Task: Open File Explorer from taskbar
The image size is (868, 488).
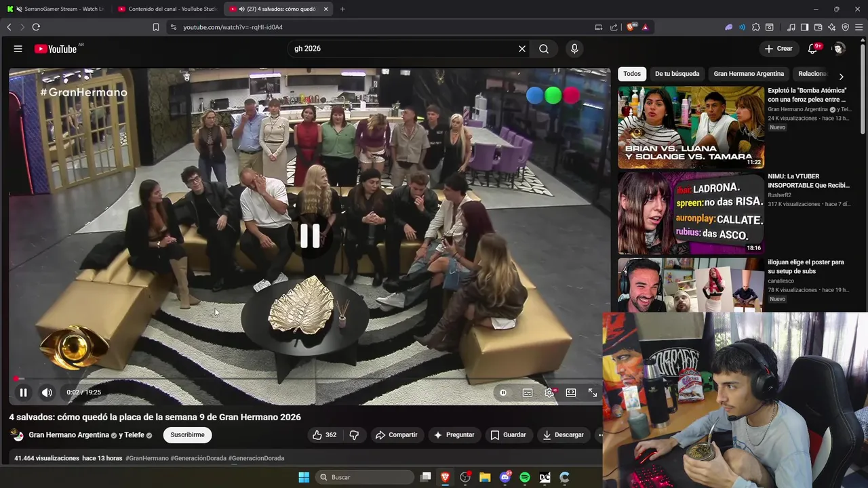Action: (x=485, y=477)
